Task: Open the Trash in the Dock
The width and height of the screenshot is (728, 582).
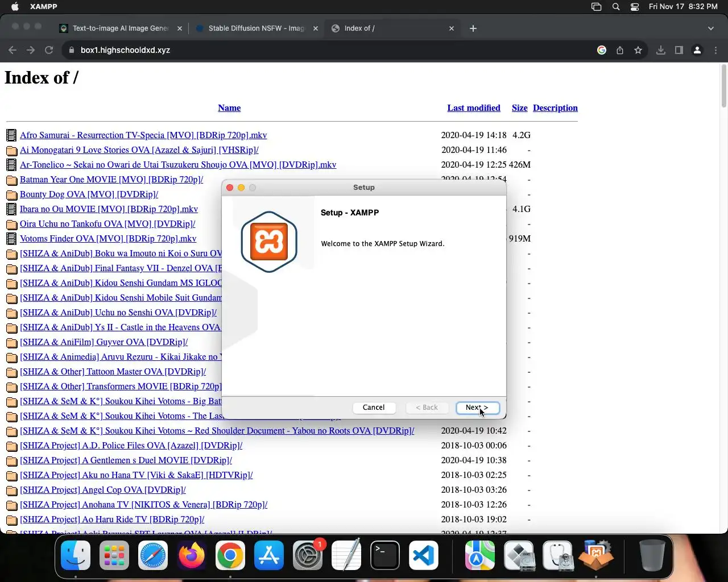Action: click(652, 555)
